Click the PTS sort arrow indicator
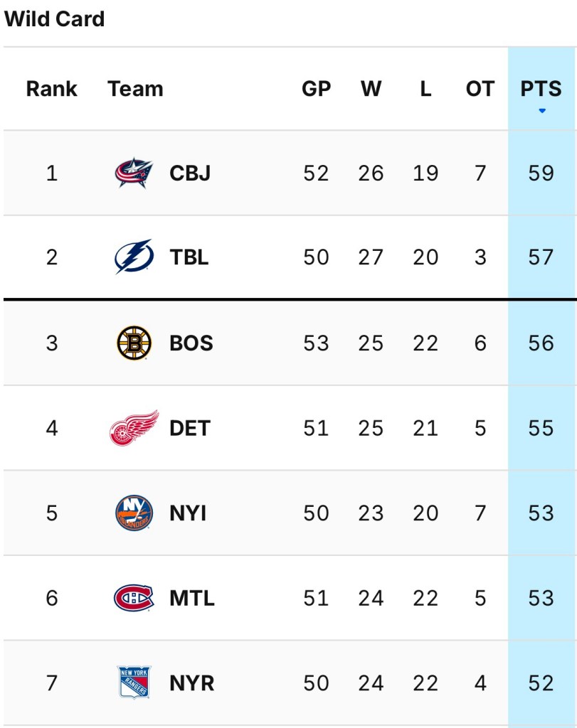Image resolution: width=577 pixels, height=728 pixels. coord(542,111)
